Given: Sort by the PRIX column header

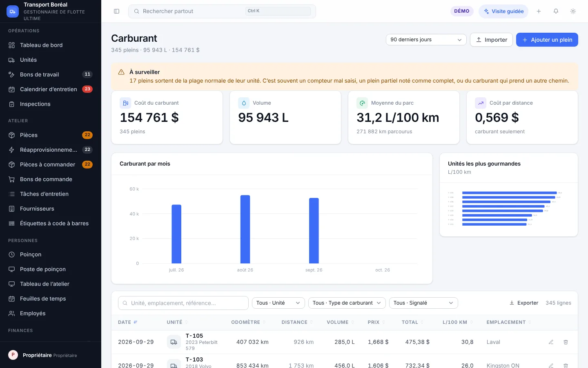Looking at the screenshot, I should pos(376,322).
